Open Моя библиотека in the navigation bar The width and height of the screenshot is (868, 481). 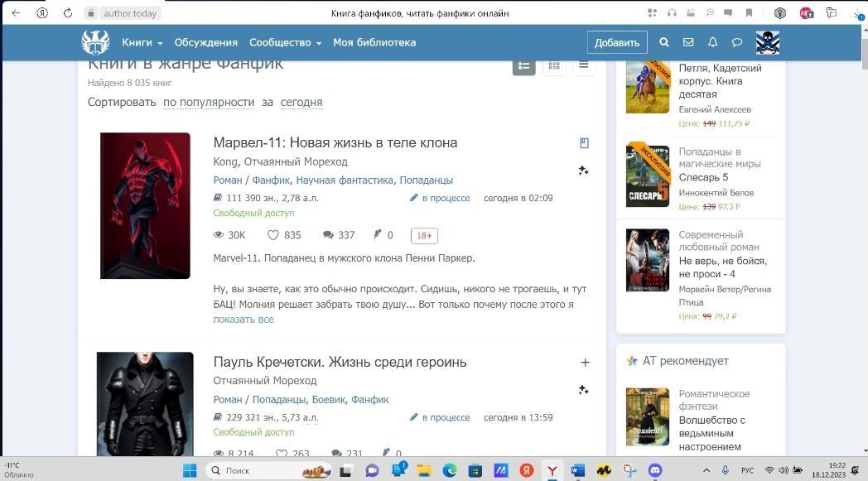pyautogui.click(x=374, y=42)
